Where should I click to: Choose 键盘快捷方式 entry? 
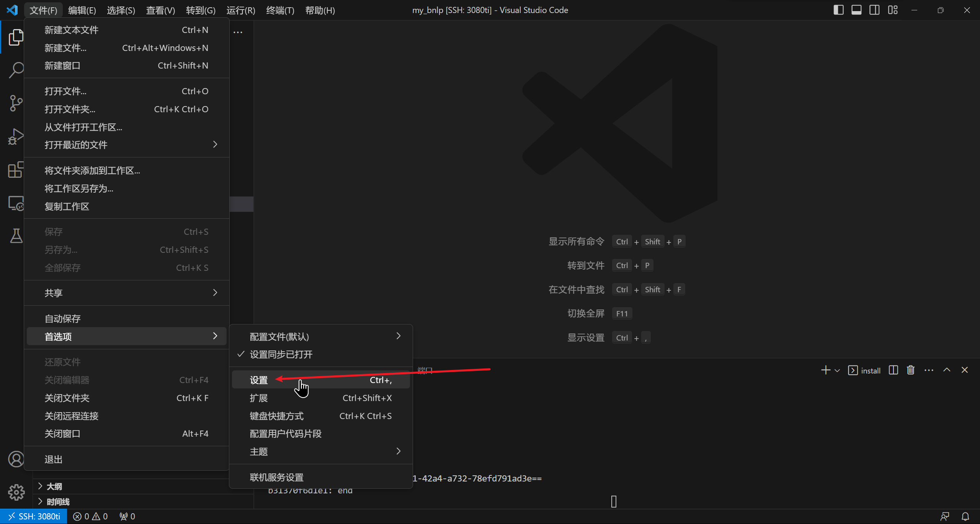[x=321, y=416]
